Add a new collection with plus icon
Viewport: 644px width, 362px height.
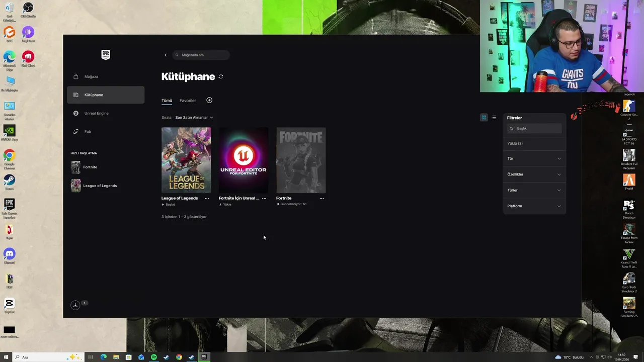coord(209,100)
